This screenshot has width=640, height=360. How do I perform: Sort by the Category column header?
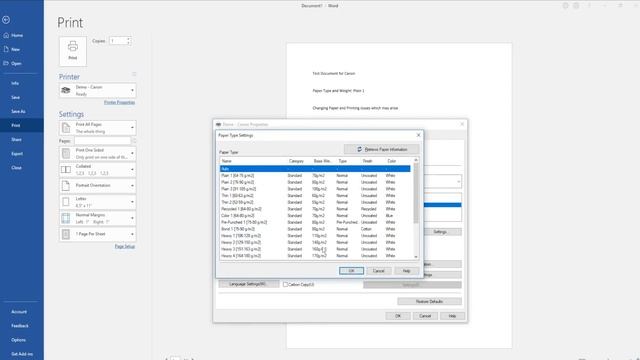pyautogui.click(x=299, y=161)
